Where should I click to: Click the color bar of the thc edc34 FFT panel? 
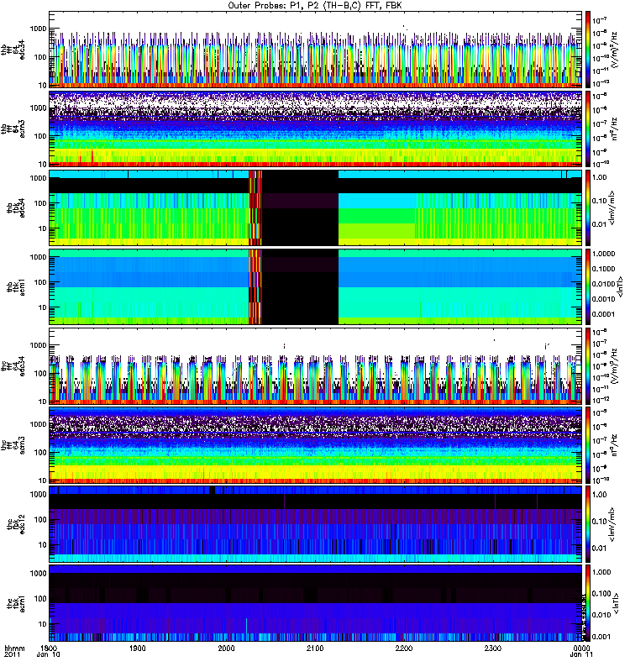(589, 366)
